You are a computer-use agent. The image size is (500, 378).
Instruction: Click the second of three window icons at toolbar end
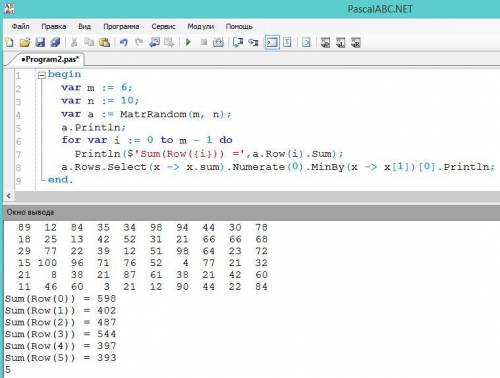pyautogui.click(x=341, y=42)
